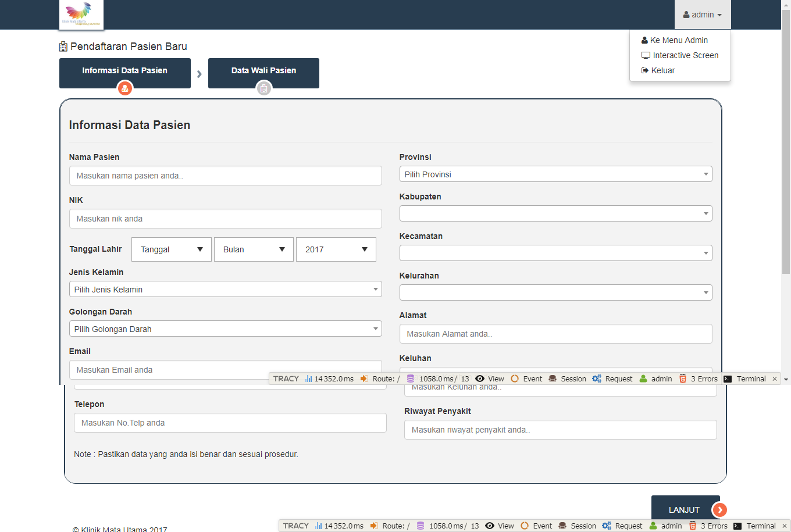
Task: Switch to Data Wali Pasien tab
Action: coord(263,71)
